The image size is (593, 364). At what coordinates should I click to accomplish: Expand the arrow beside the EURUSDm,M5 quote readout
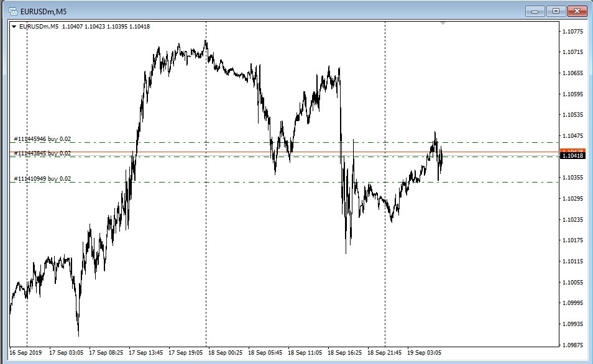pos(12,26)
